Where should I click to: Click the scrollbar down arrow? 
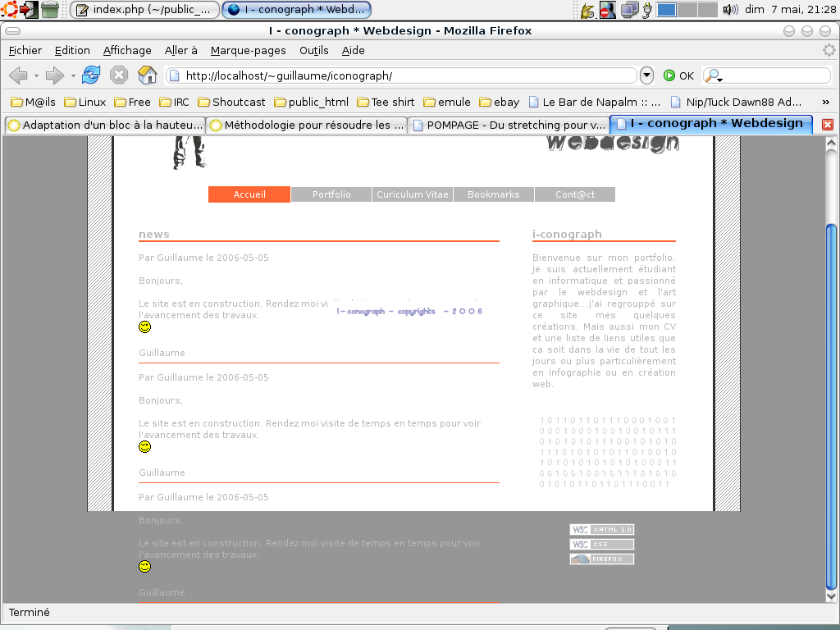click(831, 596)
